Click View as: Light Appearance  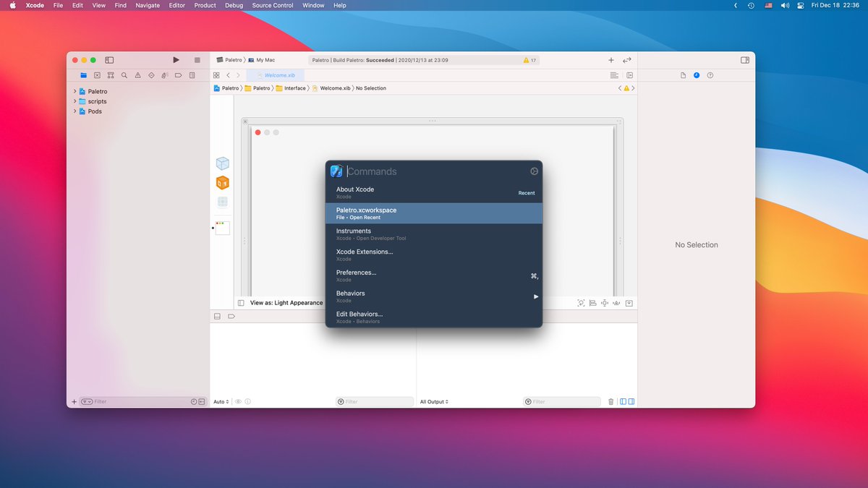(286, 303)
